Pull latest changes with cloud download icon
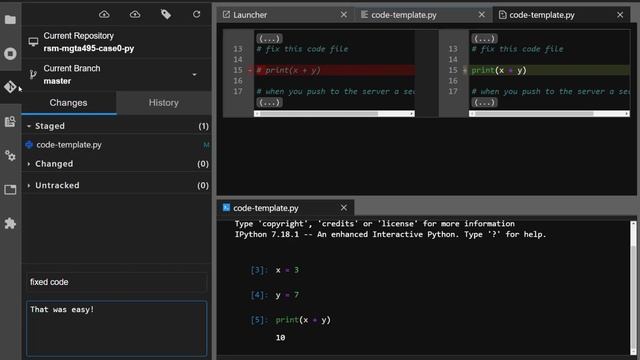Screen dimensions: 640x360 pyautogui.click(x=104, y=15)
